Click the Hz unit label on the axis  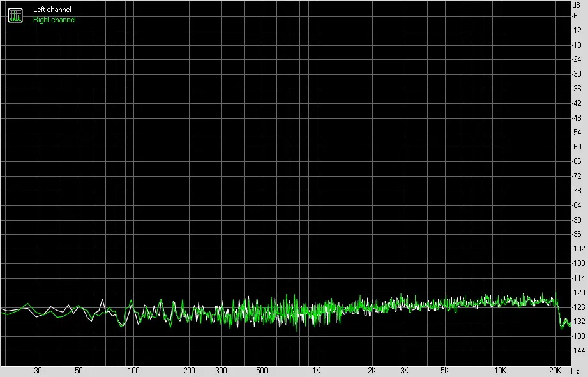click(575, 371)
